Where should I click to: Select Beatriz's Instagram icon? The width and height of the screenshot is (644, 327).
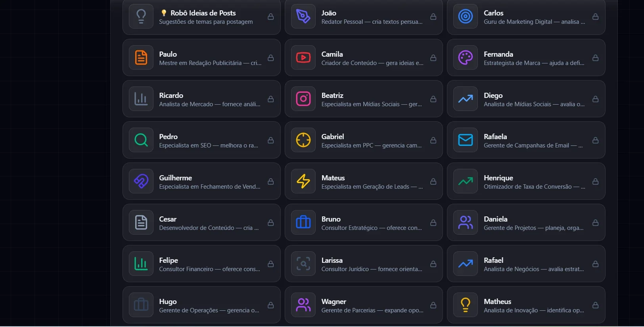pos(303,99)
